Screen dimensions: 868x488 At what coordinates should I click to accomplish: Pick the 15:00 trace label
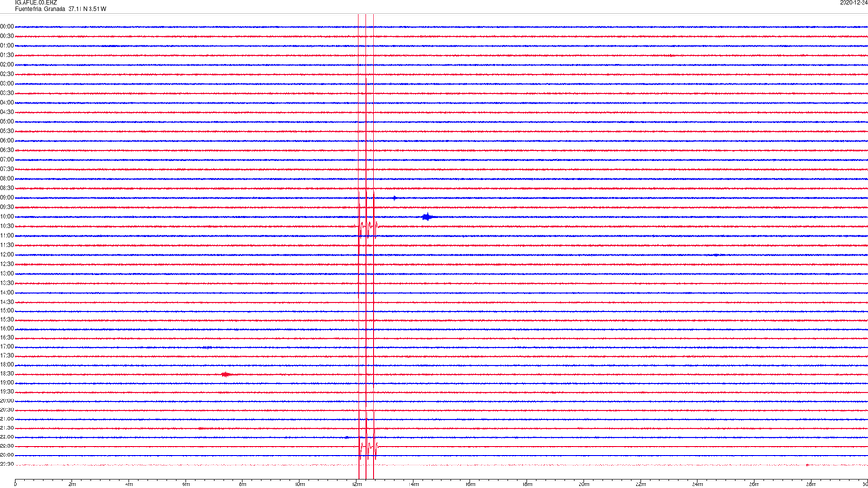[6, 310]
